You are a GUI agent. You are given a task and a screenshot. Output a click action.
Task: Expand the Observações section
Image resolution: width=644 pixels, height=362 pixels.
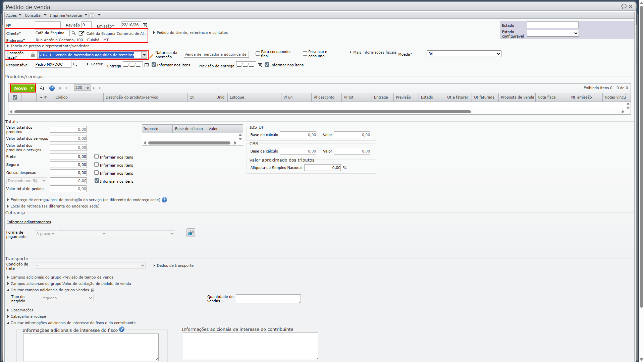(x=20, y=310)
